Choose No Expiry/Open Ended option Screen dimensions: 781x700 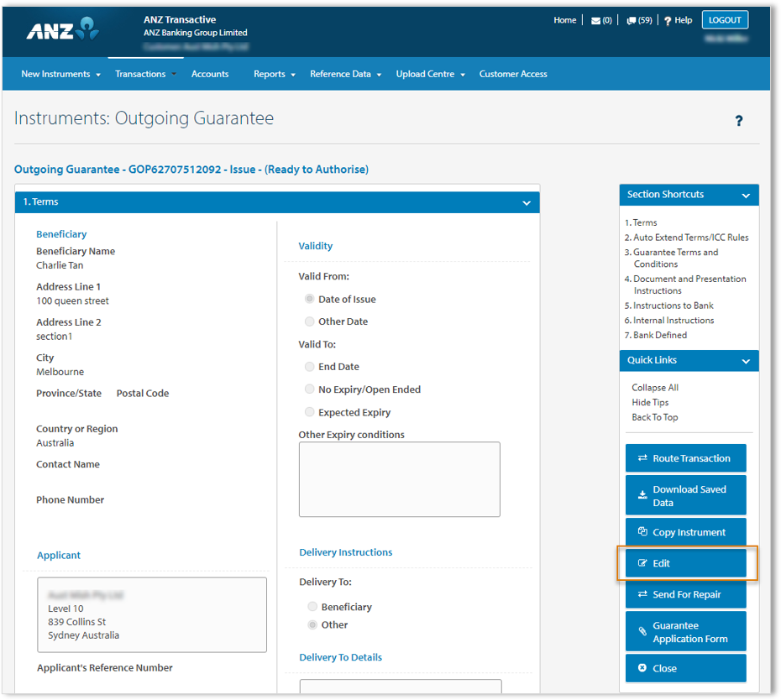[310, 389]
